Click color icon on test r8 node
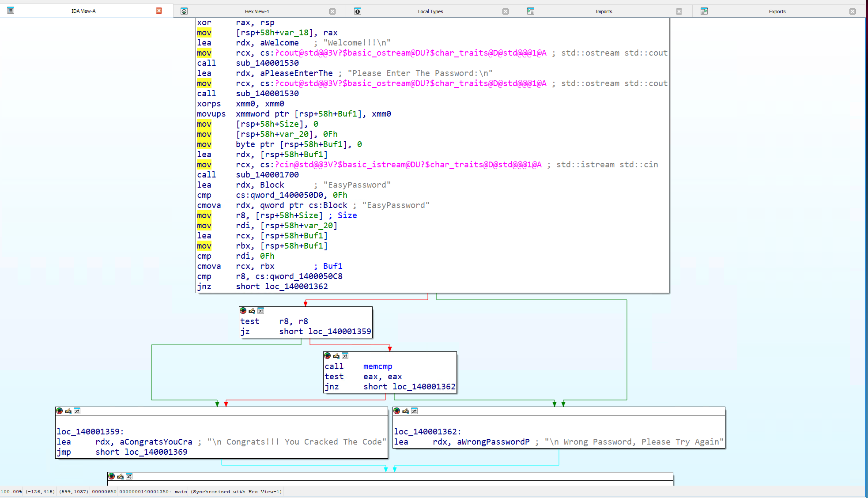868x498 pixels. click(x=243, y=311)
